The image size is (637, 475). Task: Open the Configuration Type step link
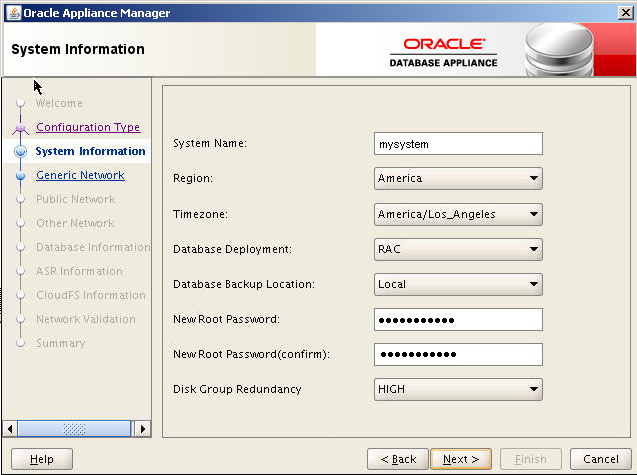coord(88,127)
